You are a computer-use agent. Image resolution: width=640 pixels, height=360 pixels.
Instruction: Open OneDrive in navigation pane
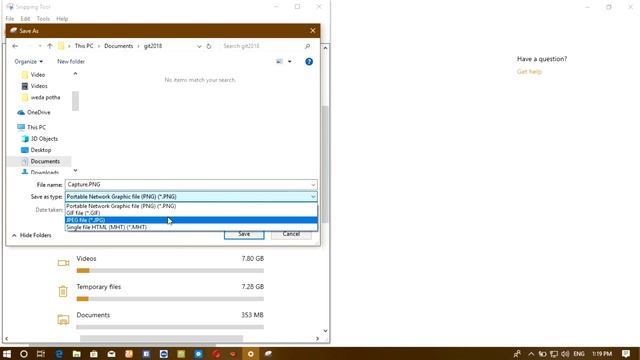tap(34, 112)
